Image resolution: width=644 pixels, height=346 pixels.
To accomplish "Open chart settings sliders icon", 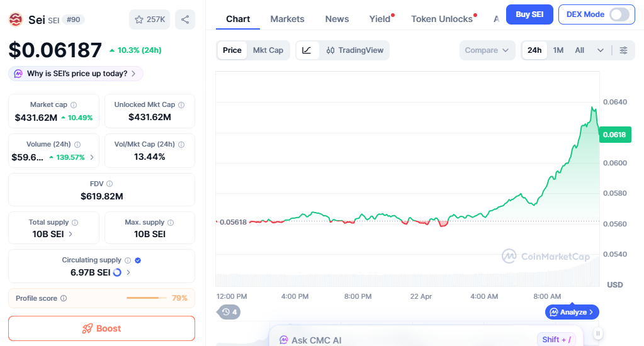I will [623, 50].
